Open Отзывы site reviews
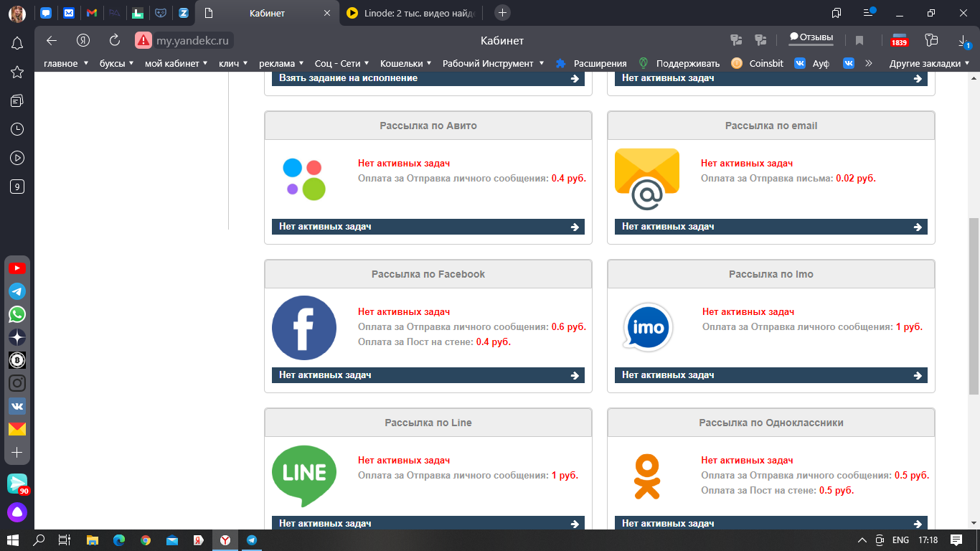 [811, 37]
